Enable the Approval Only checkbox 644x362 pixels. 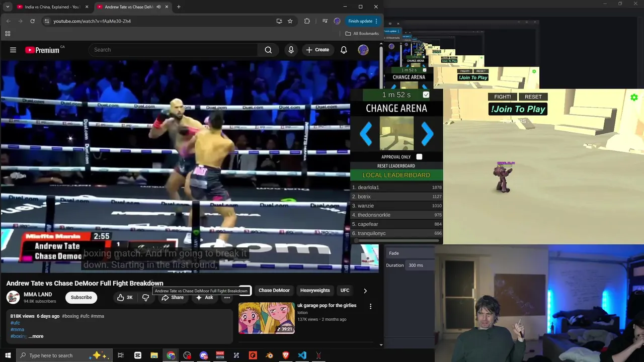pos(419,157)
